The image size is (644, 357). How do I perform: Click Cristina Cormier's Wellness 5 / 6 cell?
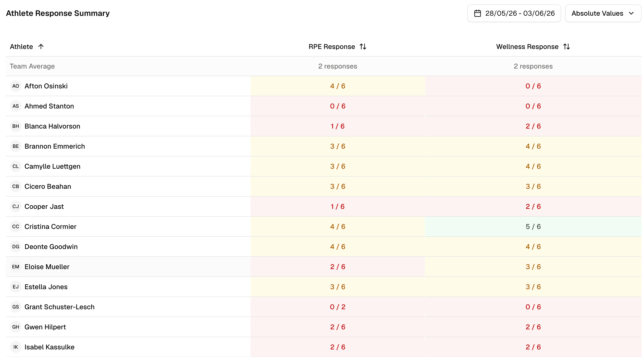click(x=533, y=226)
